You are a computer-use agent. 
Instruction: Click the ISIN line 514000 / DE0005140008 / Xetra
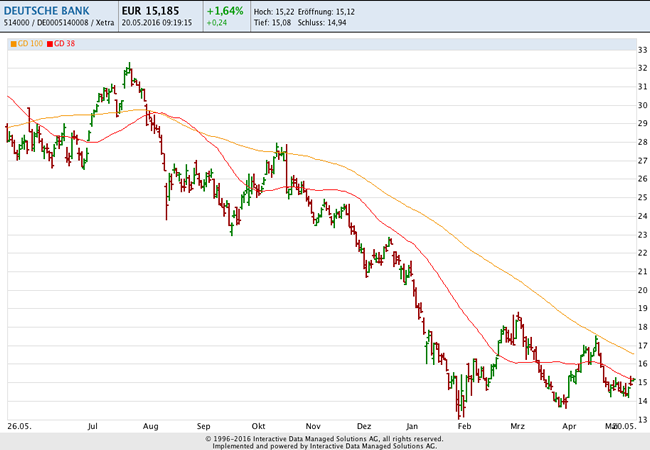pos(59,23)
